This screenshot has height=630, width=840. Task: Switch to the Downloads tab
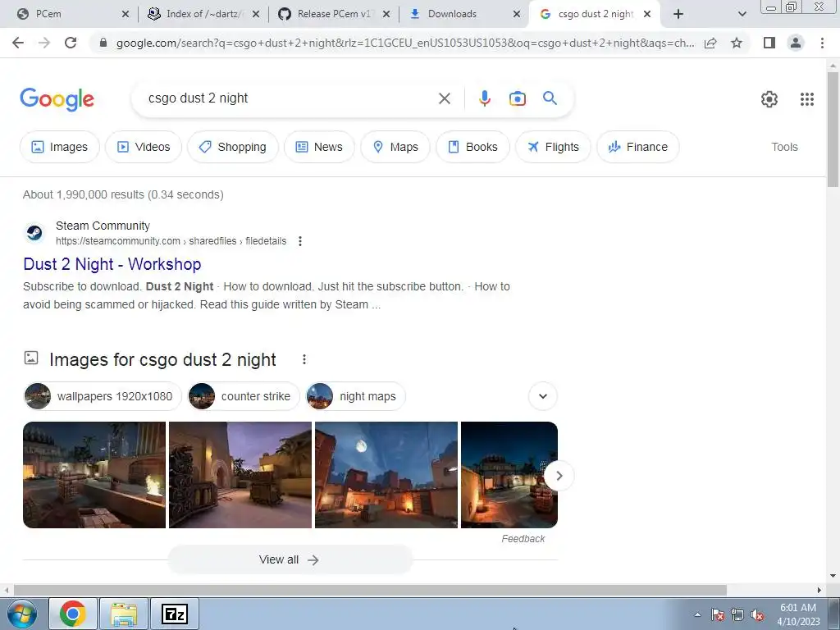464,14
